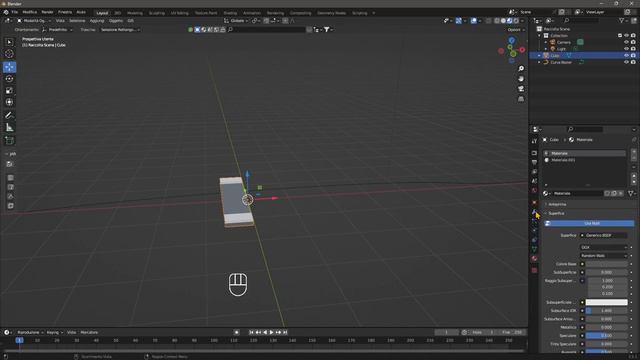Open the Material properties tab icon
Screen dimensions: 640x360
point(534,258)
